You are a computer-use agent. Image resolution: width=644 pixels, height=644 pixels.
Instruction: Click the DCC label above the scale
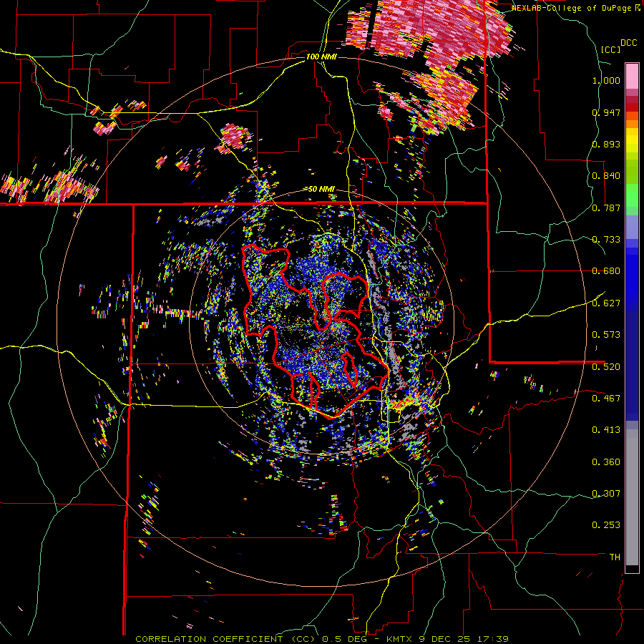tap(628, 43)
